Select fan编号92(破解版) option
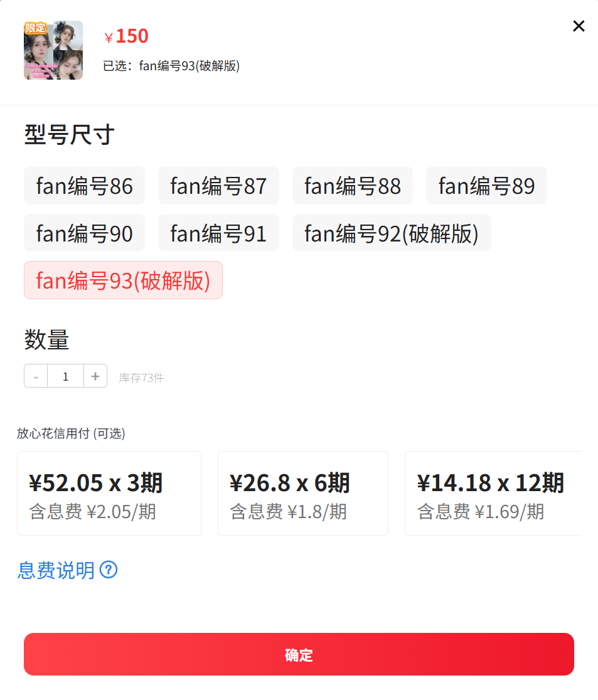This screenshot has width=598, height=700. [x=392, y=233]
